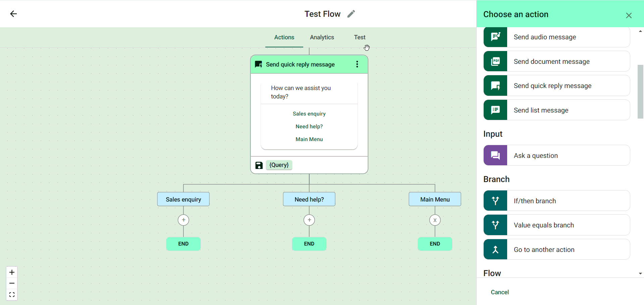The image size is (644, 305).
Task: Click the Ask a question icon
Action: tap(495, 156)
